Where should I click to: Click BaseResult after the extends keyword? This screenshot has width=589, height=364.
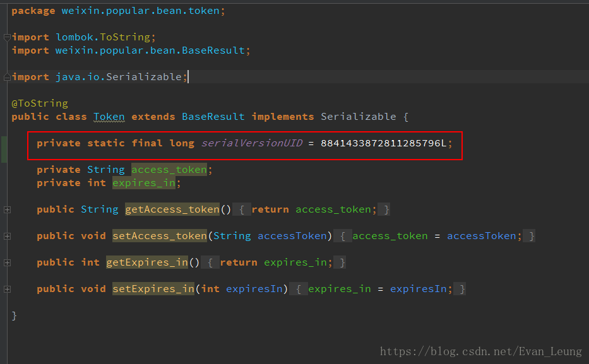pyautogui.click(x=213, y=117)
